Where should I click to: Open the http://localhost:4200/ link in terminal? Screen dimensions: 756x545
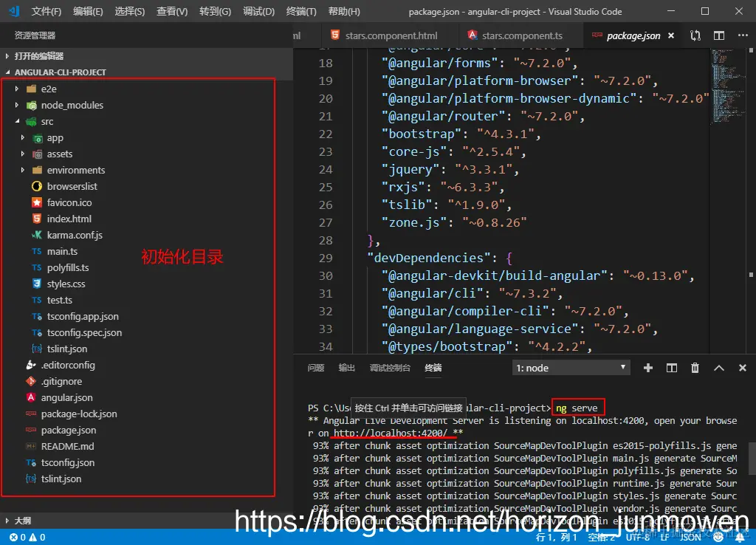391,433
